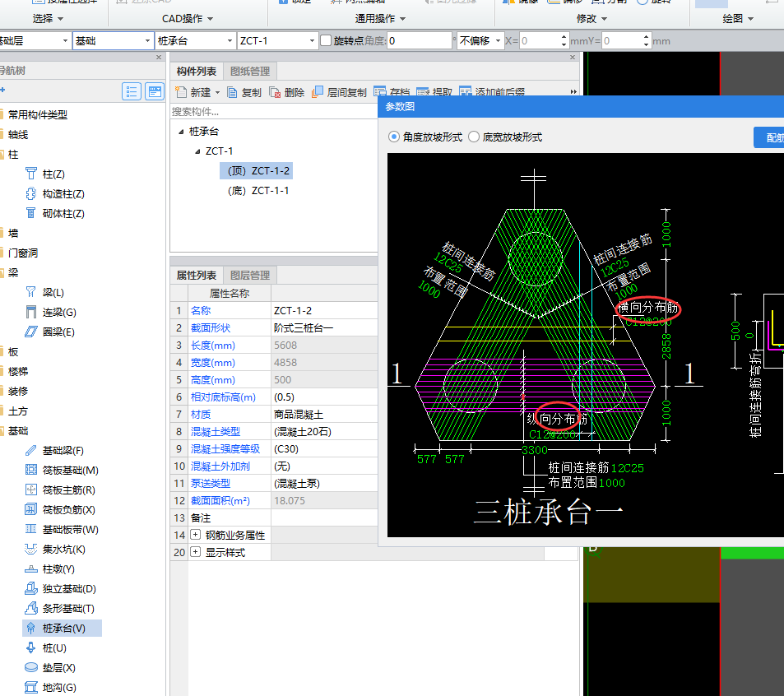Screen dimensions: 784x696
Task: Open the 绘图 ribbon group menu
Action: pos(737,18)
